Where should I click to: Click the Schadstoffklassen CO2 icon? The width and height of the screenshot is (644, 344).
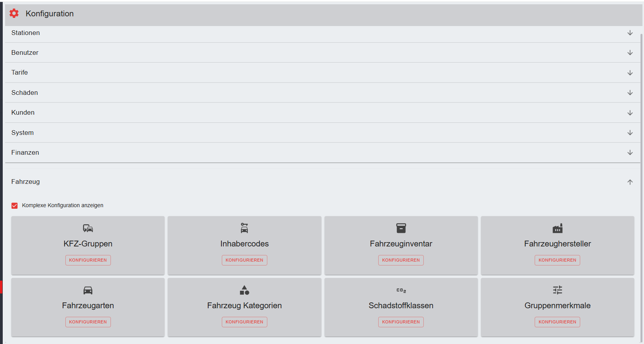pos(401,290)
